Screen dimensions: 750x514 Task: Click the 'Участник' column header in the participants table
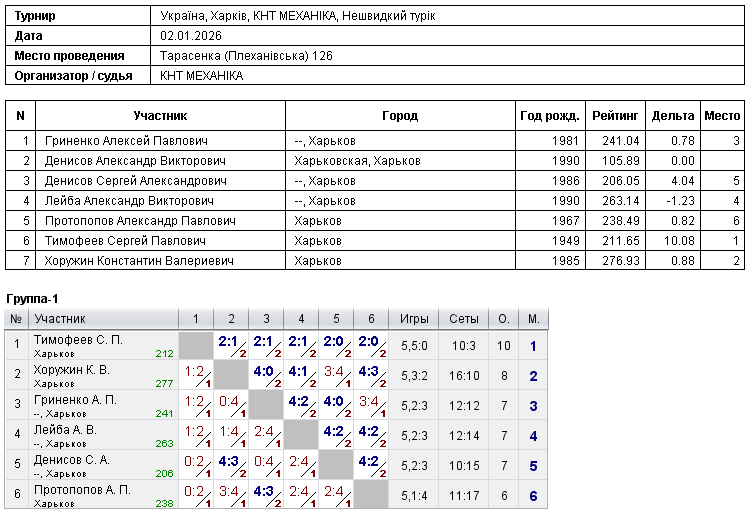point(160,116)
